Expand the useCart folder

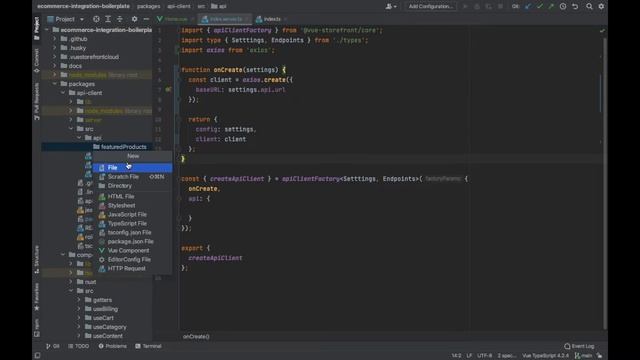[x=79, y=318]
